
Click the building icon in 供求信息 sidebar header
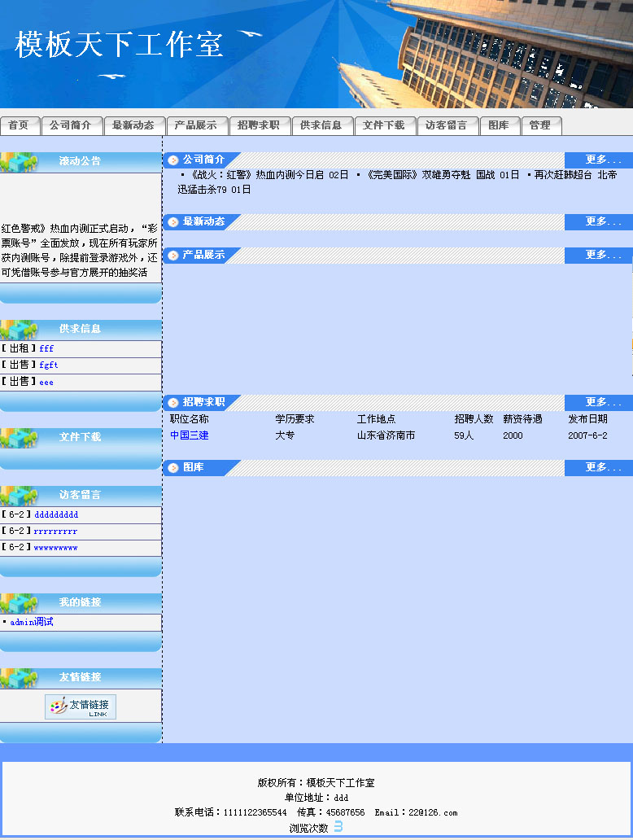coord(19,330)
